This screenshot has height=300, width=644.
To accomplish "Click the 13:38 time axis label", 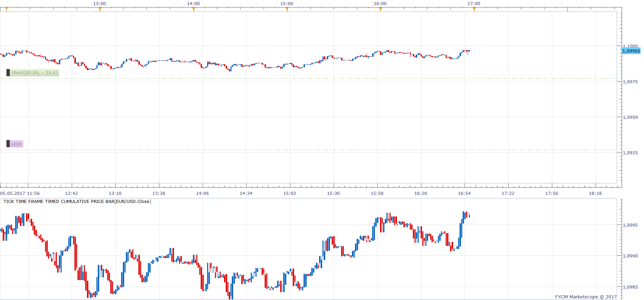I will [x=159, y=193].
